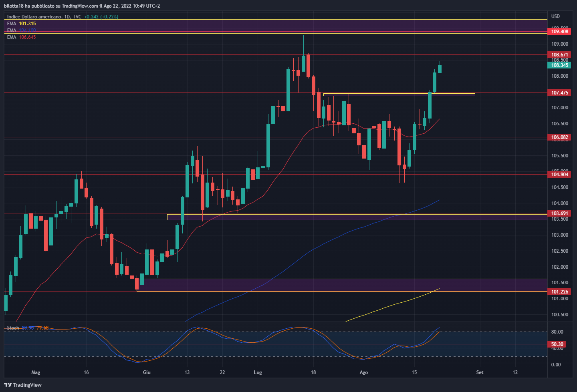577x392 pixels.
Task: Click the 100.500 price axis tick
Action: [560, 315]
